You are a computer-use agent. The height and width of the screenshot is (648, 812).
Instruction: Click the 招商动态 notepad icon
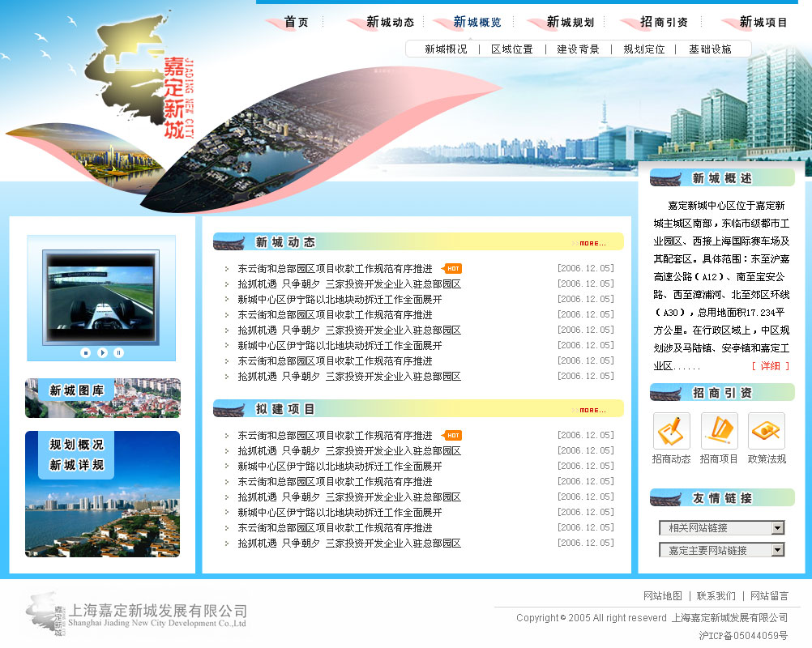pos(671,431)
